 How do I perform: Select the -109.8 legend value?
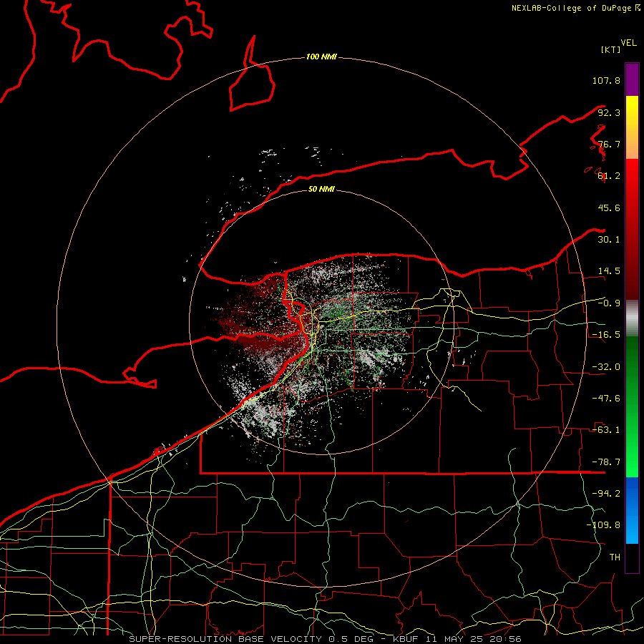pos(603,525)
